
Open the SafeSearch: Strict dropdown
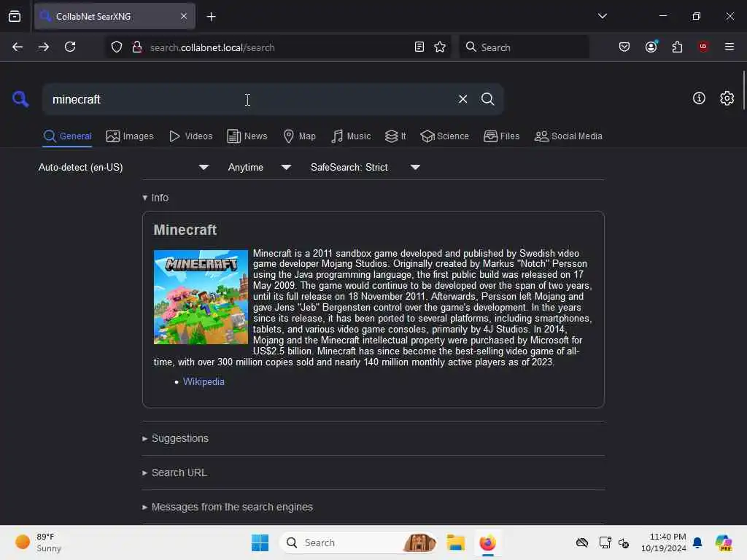pos(365,167)
